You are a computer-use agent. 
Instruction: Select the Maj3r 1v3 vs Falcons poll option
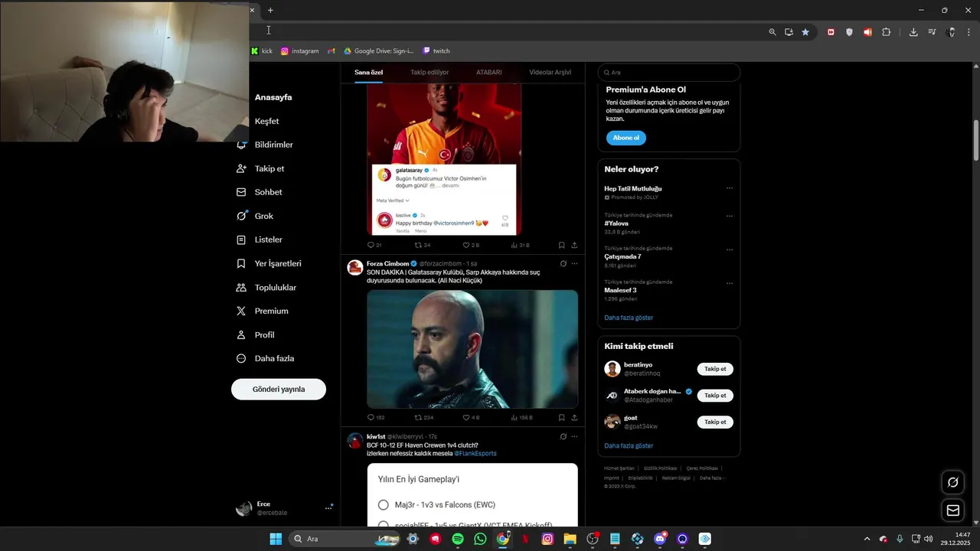(x=383, y=505)
